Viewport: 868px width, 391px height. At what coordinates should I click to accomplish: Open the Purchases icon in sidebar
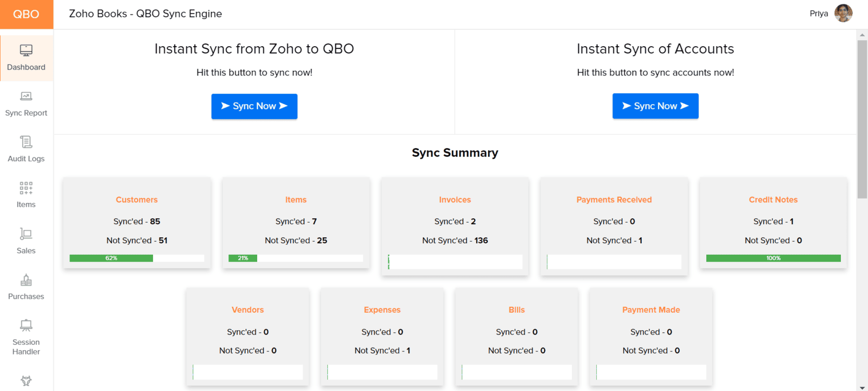(26, 280)
